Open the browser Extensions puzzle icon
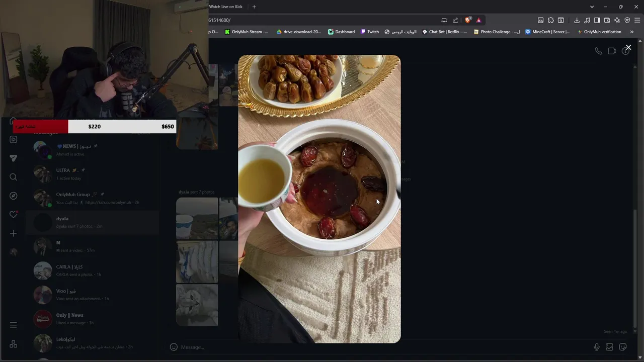The image size is (644, 362). pos(550,20)
